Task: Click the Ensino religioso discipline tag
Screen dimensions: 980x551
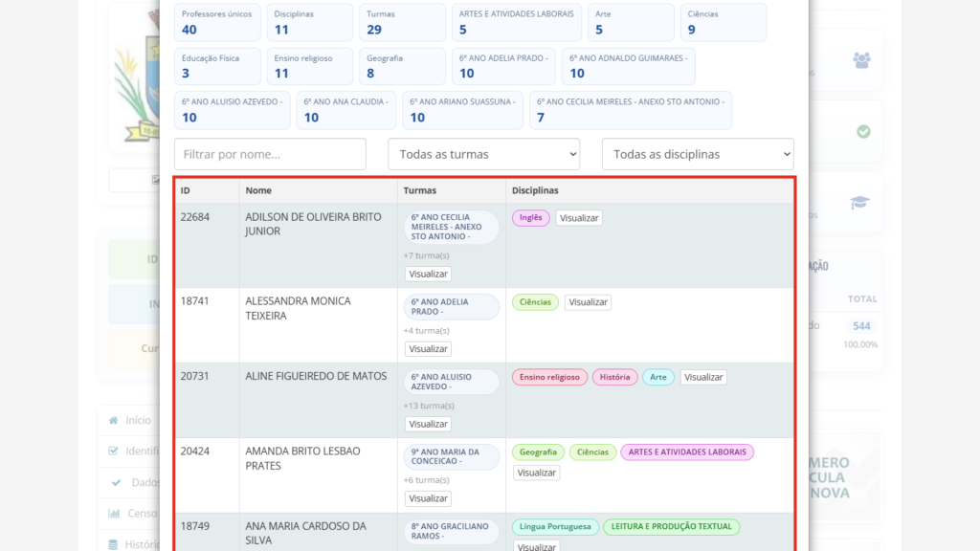Action: [x=549, y=377]
